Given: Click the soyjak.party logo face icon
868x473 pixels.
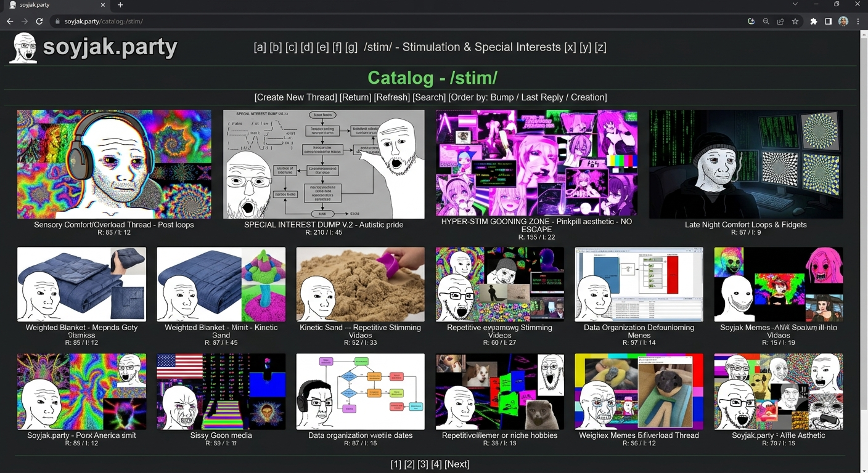Looking at the screenshot, I should coord(23,47).
